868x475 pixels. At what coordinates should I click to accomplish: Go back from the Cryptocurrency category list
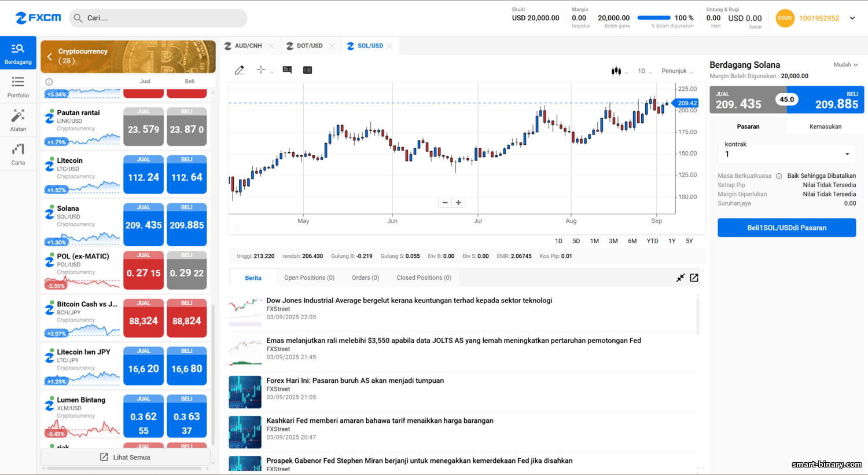point(50,57)
